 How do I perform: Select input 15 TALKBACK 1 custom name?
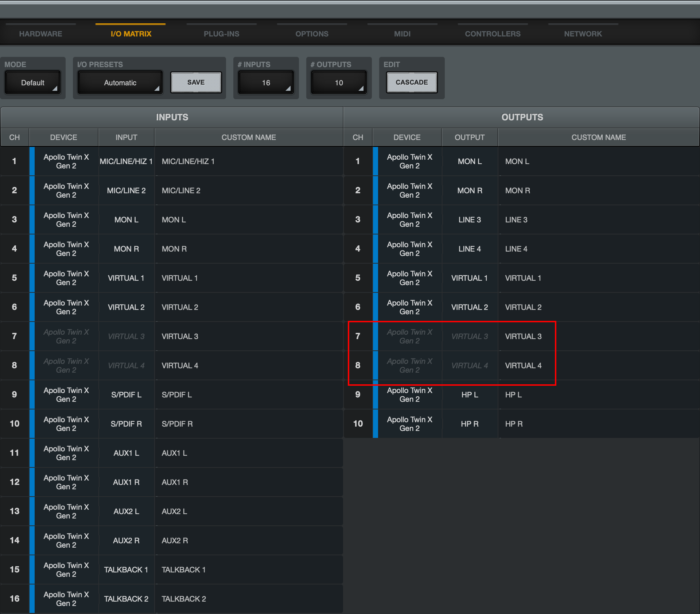pos(248,570)
